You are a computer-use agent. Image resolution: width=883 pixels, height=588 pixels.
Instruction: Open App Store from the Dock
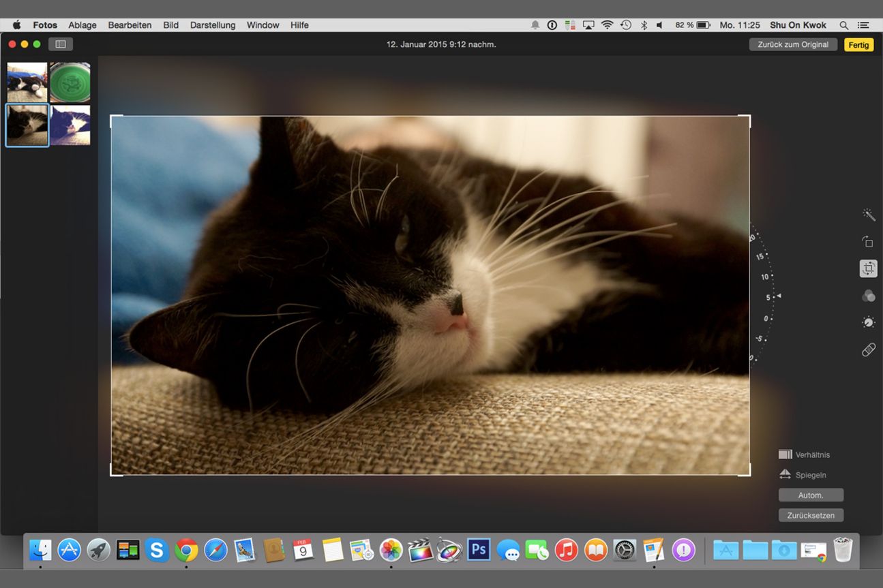pos(70,549)
